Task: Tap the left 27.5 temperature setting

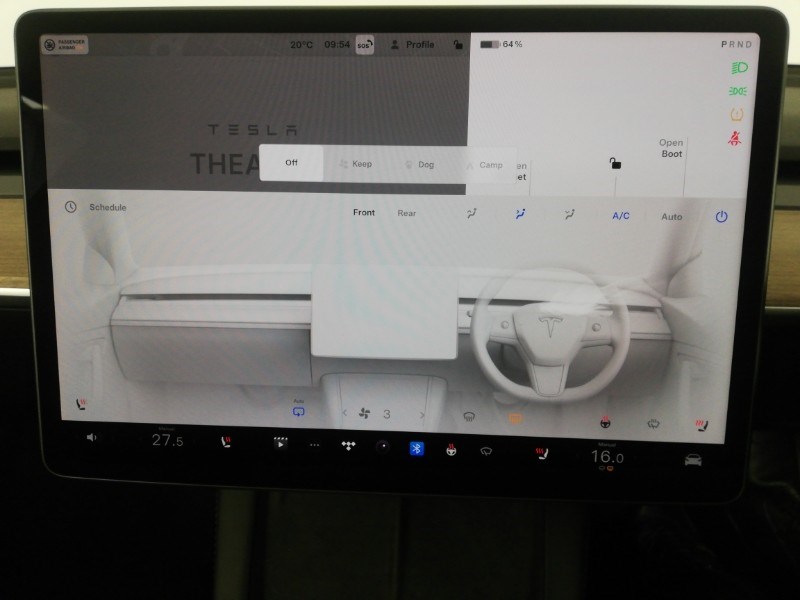Action: (x=167, y=440)
